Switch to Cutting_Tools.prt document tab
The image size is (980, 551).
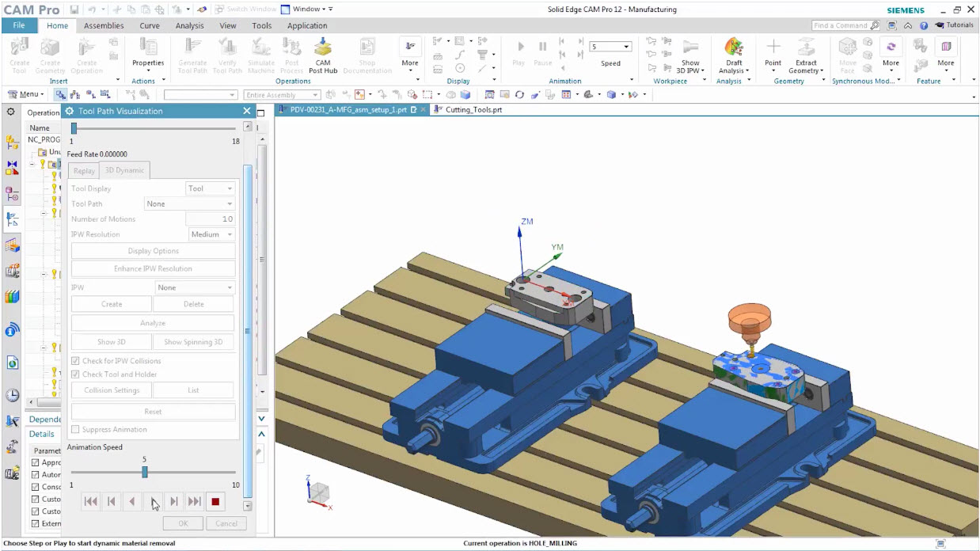click(473, 110)
